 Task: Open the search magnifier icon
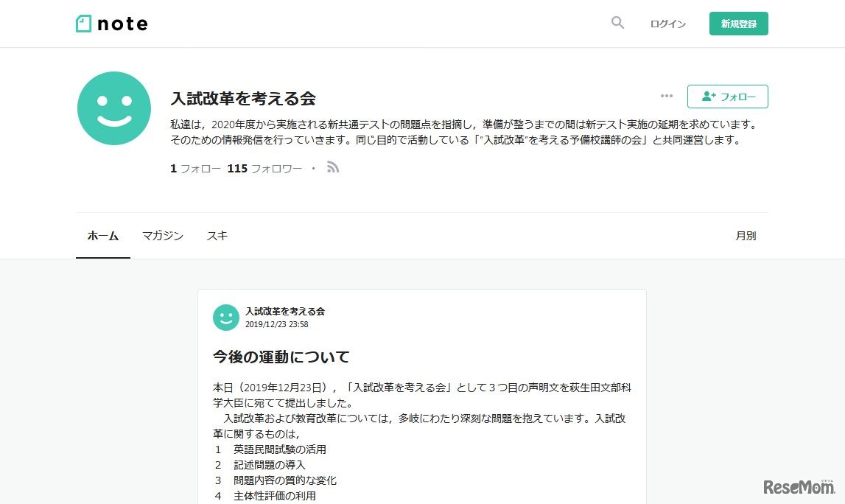617,23
